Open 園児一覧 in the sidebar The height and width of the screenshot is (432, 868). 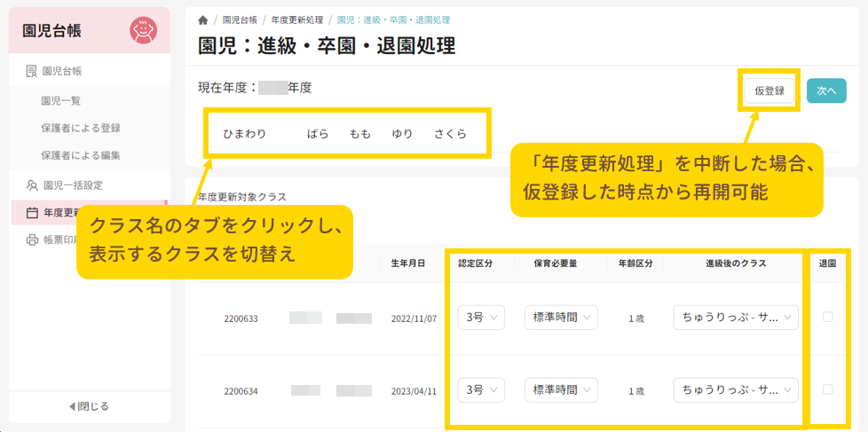click(x=61, y=101)
